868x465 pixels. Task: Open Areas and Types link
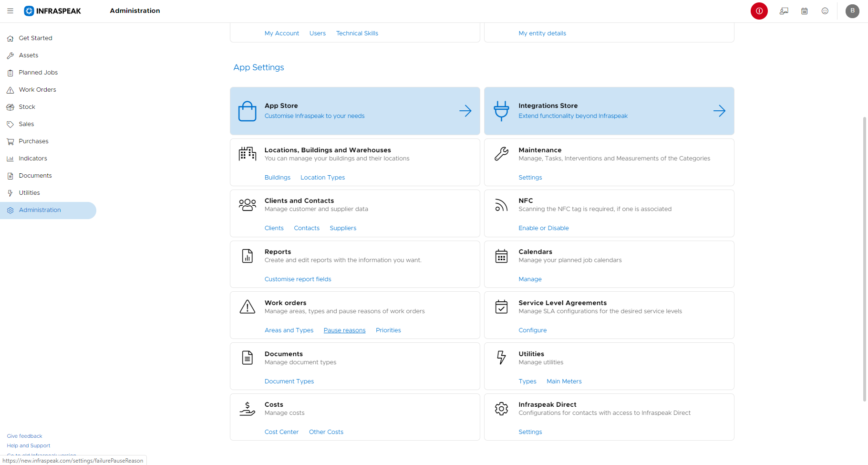289,330
